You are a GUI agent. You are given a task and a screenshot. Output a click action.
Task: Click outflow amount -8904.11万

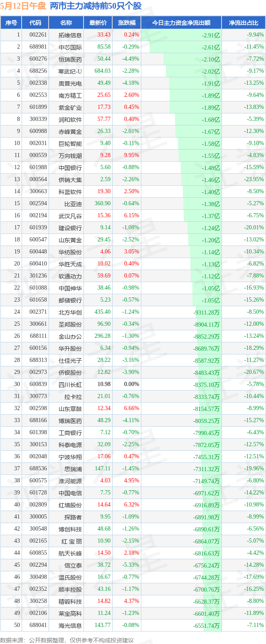pos(207,324)
